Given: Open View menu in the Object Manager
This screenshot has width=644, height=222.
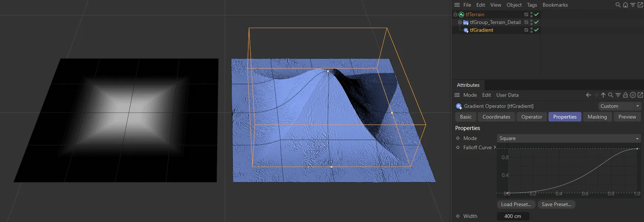Looking at the screenshot, I should (x=496, y=5).
